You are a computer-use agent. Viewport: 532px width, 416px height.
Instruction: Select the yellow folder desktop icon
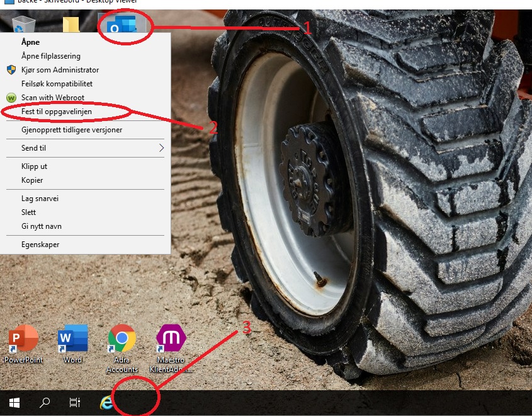click(x=71, y=25)
